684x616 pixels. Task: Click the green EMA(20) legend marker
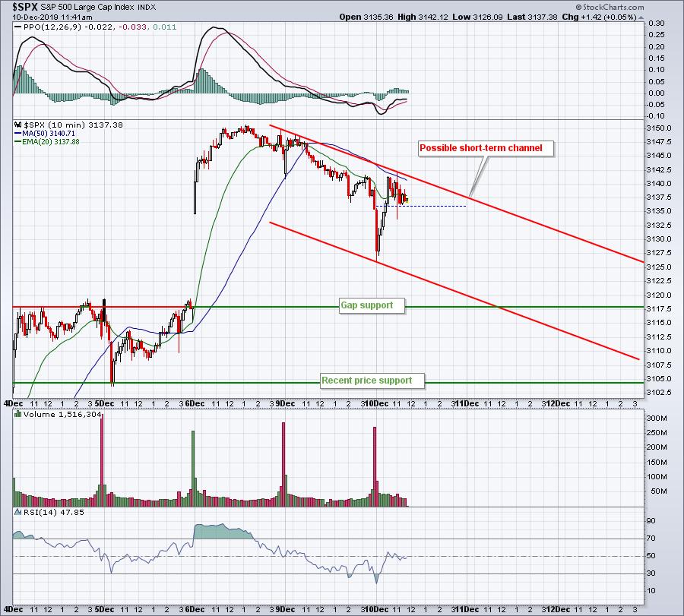click(18, 142)
